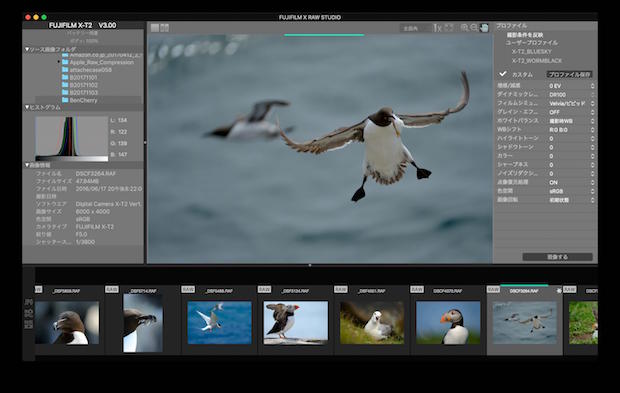Open the puffin portrait thumbnail DSCF4070.RAF
The height and width of the screenshot is (393, 620).
tap(448, 323)
